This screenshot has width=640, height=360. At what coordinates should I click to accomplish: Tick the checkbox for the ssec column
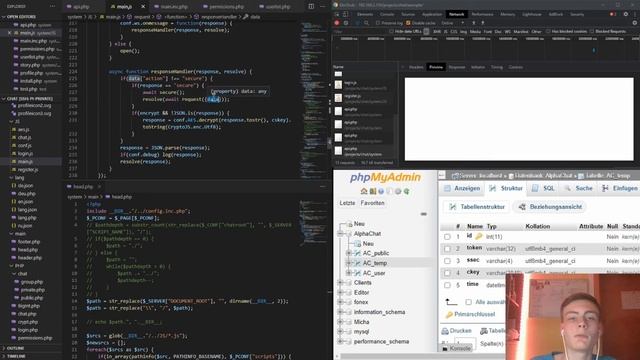[447, 261]
